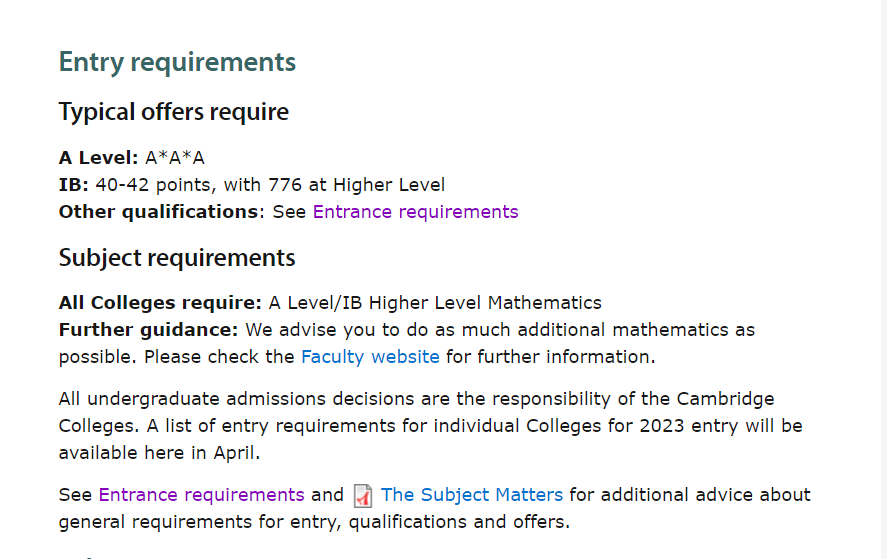The height and width of the screenshot is (559, 887).
Task: Click the All Colleges require label
Action: tap(160, 303)
